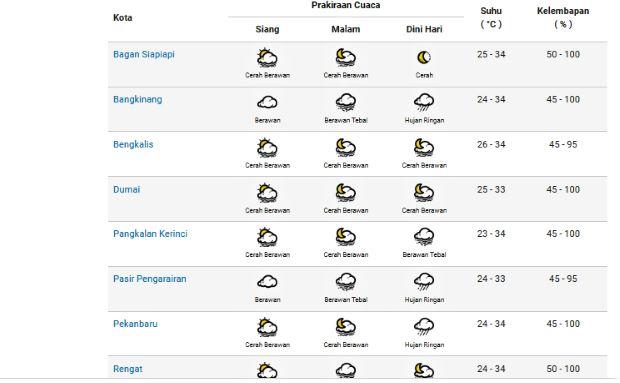The width and height of the screenshot is (620, 383).
Task: Open the Pasir Pengaraian city link
Action: tap(149, 279)
